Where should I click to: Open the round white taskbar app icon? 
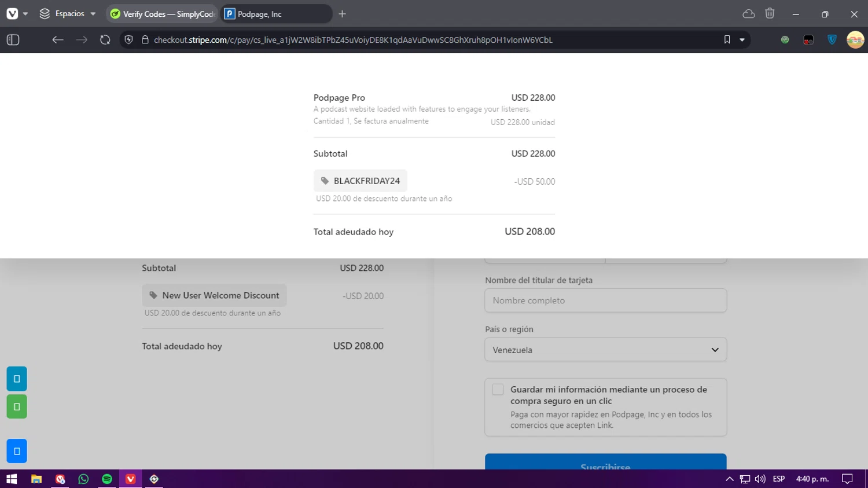coord(154,479)
